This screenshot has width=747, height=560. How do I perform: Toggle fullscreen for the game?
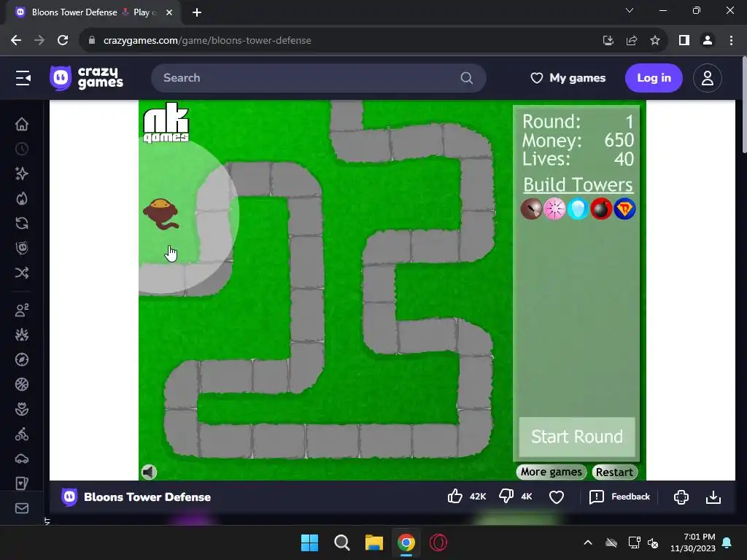coord(681,497)
